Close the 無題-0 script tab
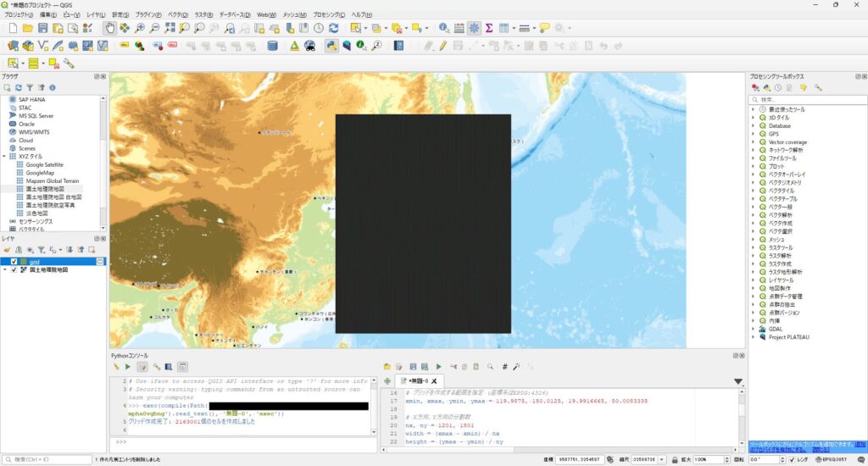The image size is (868, 466). (x=434, y=381)
